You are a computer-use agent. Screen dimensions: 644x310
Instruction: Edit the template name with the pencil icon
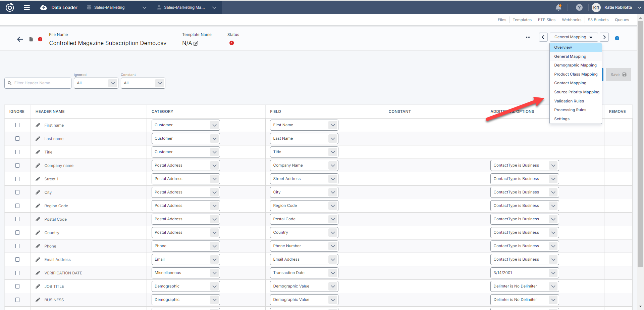pyautogui.click(x=196, y=44)
